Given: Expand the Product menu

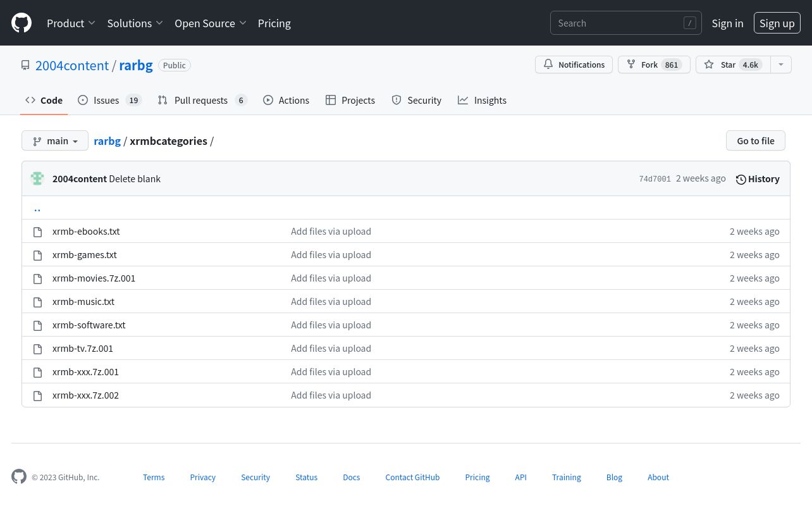Looking at the screenshot, I should pyautogui.click(x=71, y=23).
